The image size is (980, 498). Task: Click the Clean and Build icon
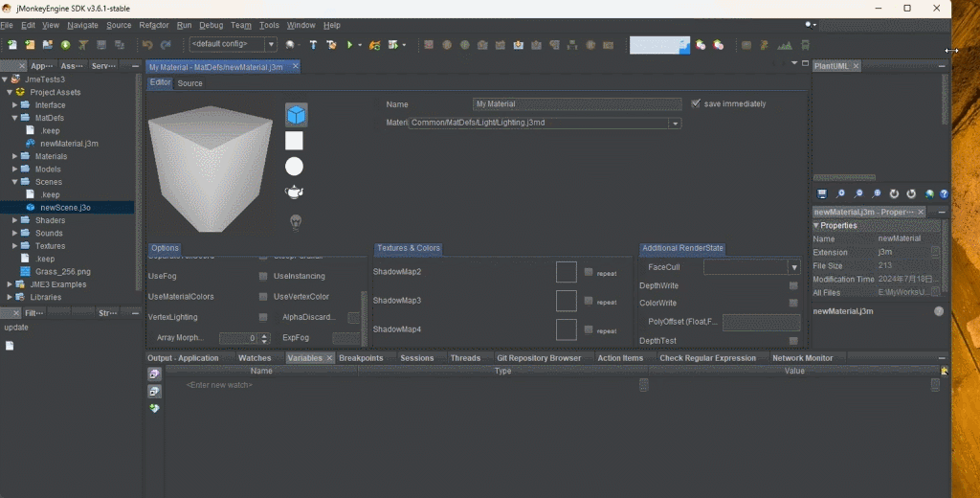tap(331, 45)
